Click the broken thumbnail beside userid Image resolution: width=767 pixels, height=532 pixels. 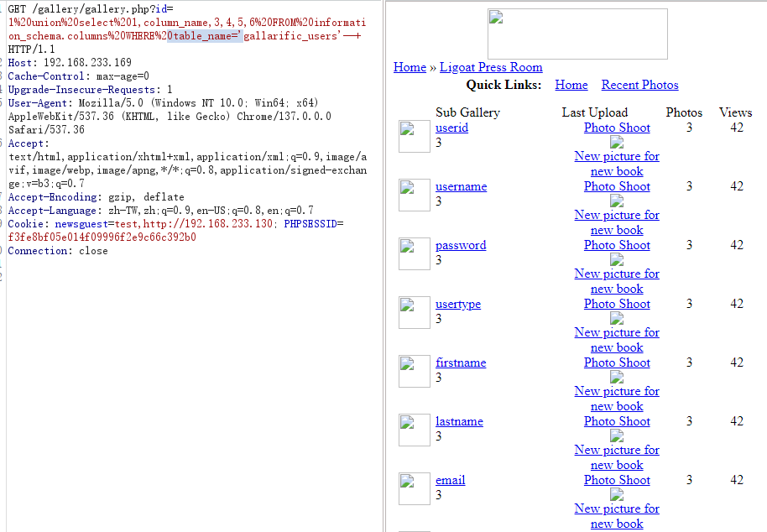415,137
